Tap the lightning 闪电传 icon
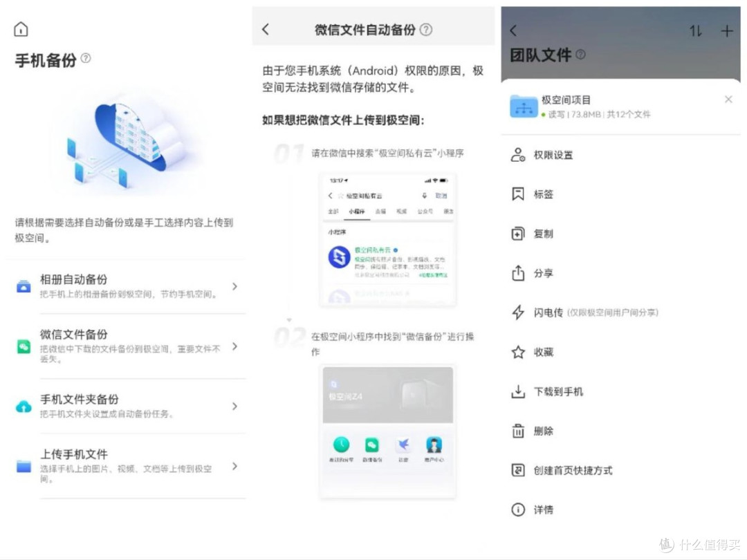Screen dimensions: 747x560 pos(518,312)
